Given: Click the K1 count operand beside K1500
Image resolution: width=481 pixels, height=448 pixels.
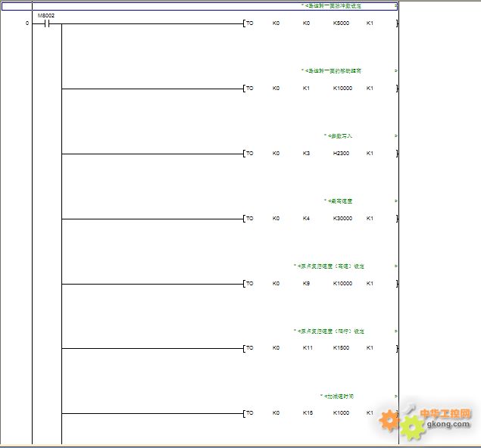Looking at the screenshot, I should [x=370, y=348].
